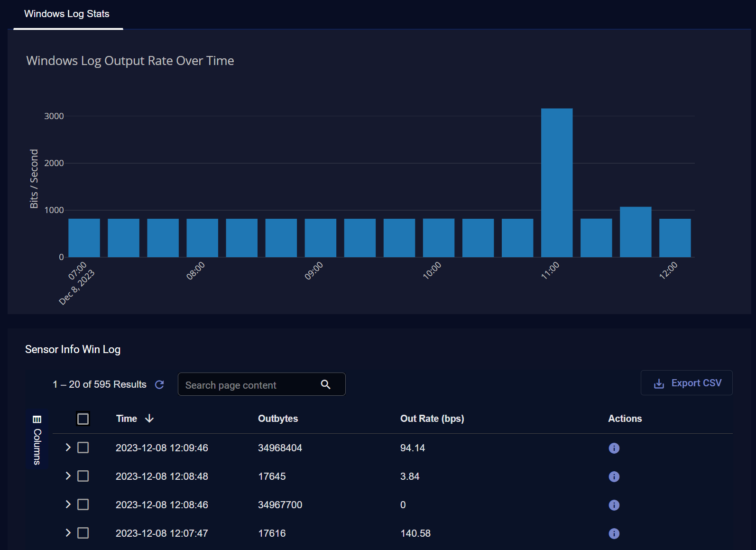Expand the 12:08:48 log row

coord(68,476)
